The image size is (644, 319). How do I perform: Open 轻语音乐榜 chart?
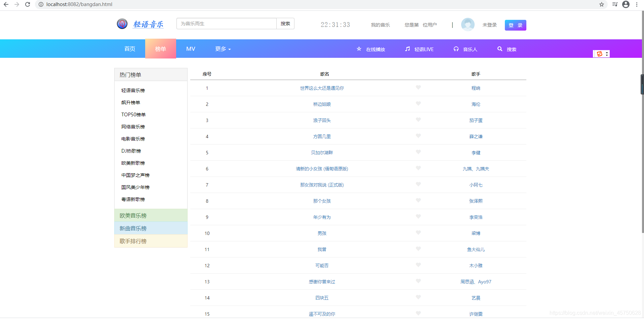click(x=133, y=90)
